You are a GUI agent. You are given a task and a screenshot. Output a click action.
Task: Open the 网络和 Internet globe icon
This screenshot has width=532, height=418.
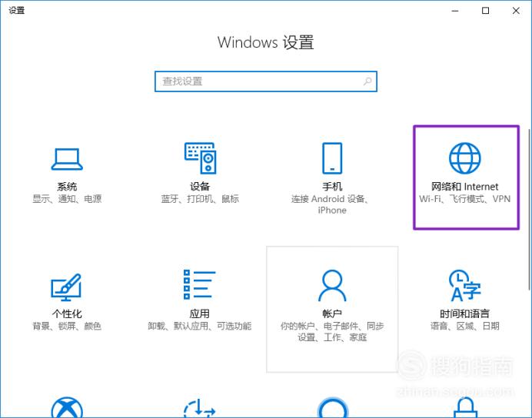click(465, 158)
